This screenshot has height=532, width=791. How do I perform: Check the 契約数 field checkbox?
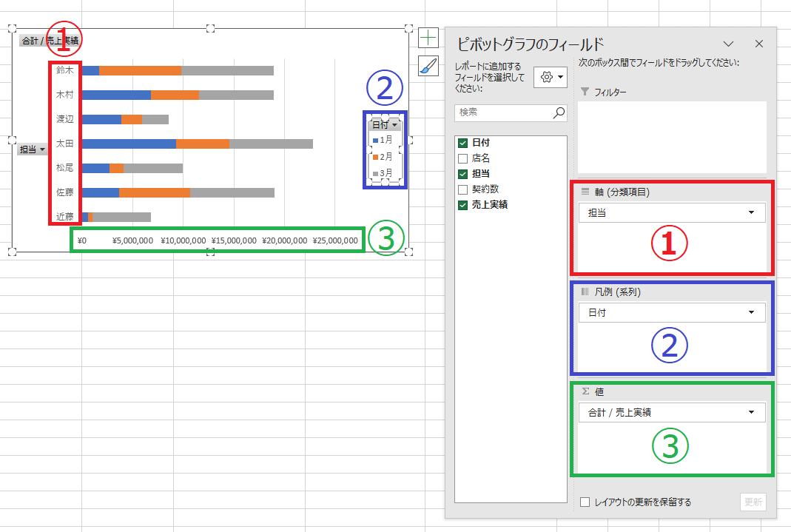(x=463, y=189)
